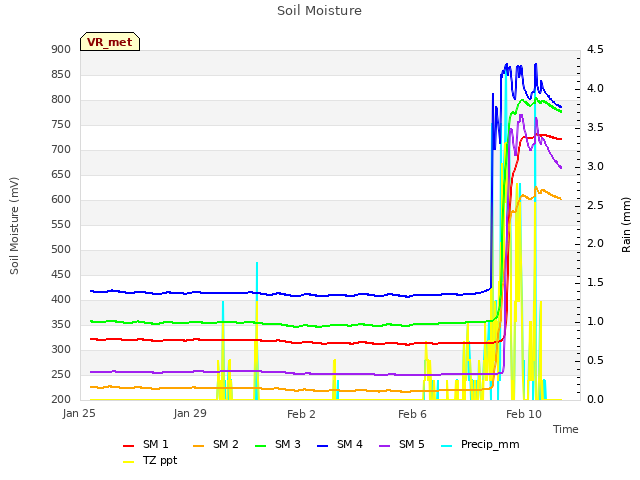This screenshot has width=640, height=480.
Task: Toggle the SM 5 legend entry
Action: 402,444
